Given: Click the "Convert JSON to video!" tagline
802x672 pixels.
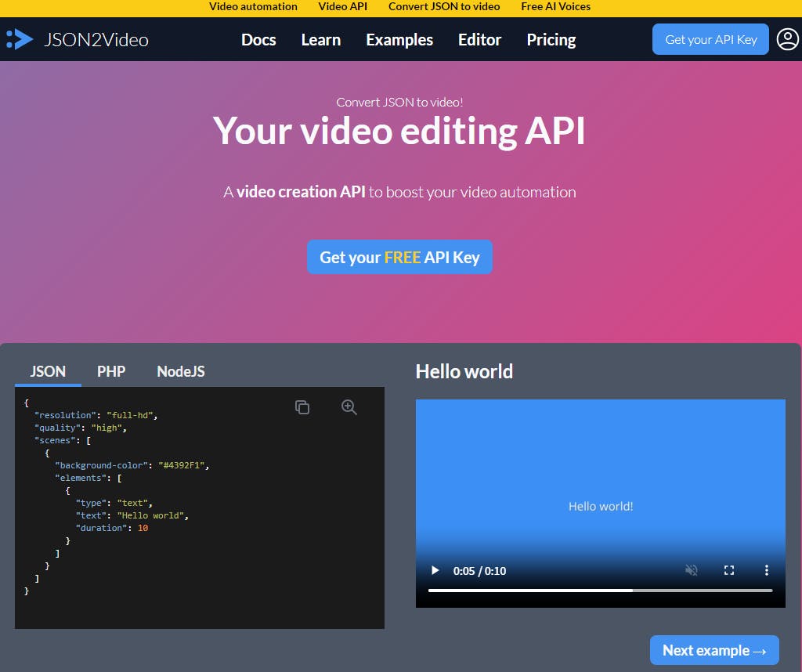Looking at the screenshot, I should coord(399,103).
